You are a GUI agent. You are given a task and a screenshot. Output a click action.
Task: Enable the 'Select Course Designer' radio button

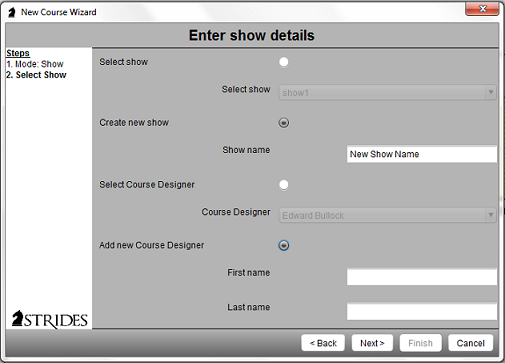click(x=284, y=185)
